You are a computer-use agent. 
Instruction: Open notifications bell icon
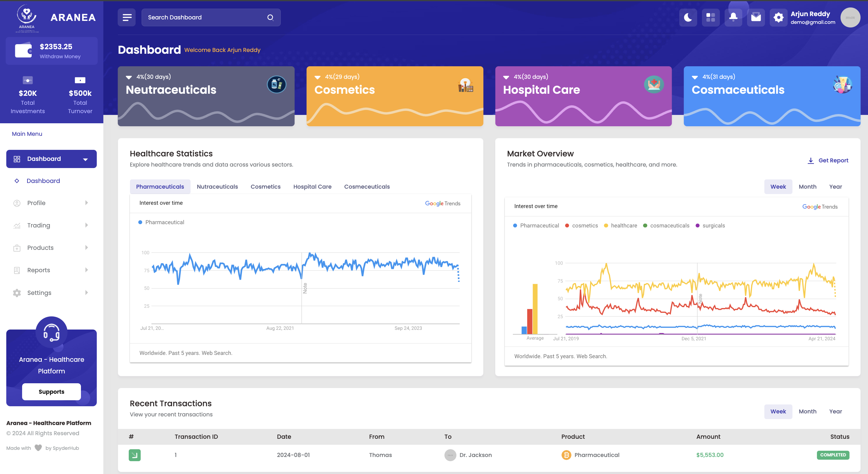(x=733, y=18)
